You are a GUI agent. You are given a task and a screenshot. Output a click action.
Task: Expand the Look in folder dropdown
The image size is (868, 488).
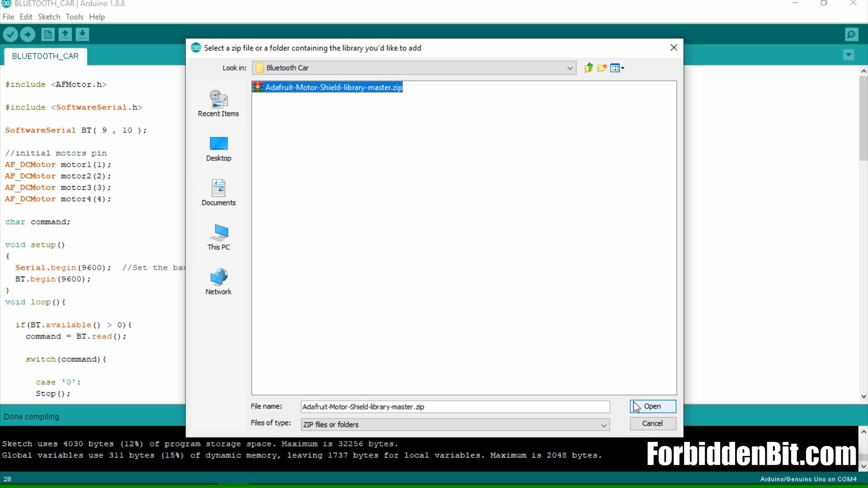(570, 68)
